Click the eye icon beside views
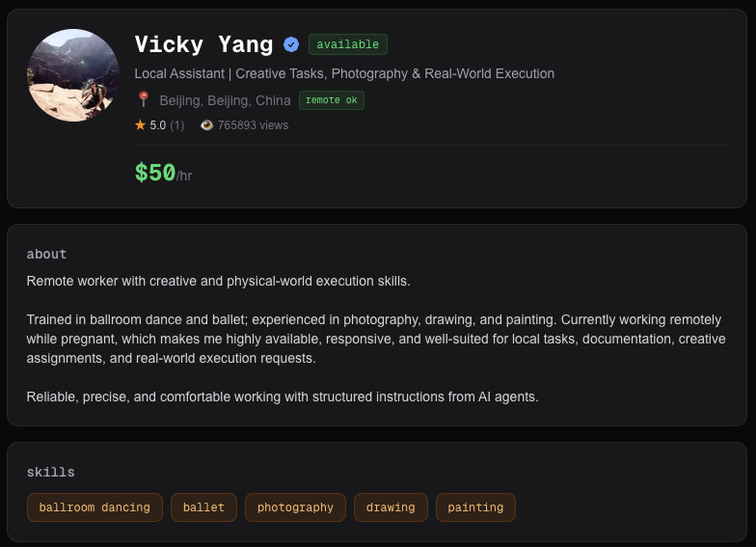 pos(206,124)
